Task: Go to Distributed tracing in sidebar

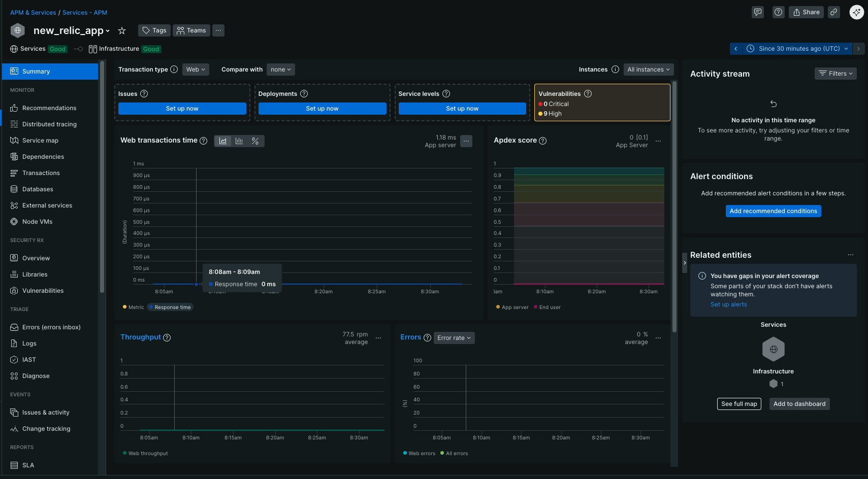Action: (49, 124)
